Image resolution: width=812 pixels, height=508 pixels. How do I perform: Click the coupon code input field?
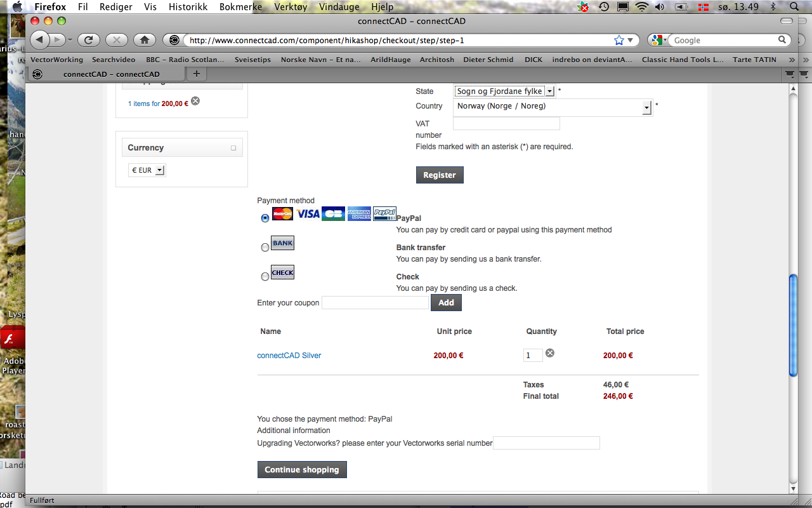tap(376, 303)
